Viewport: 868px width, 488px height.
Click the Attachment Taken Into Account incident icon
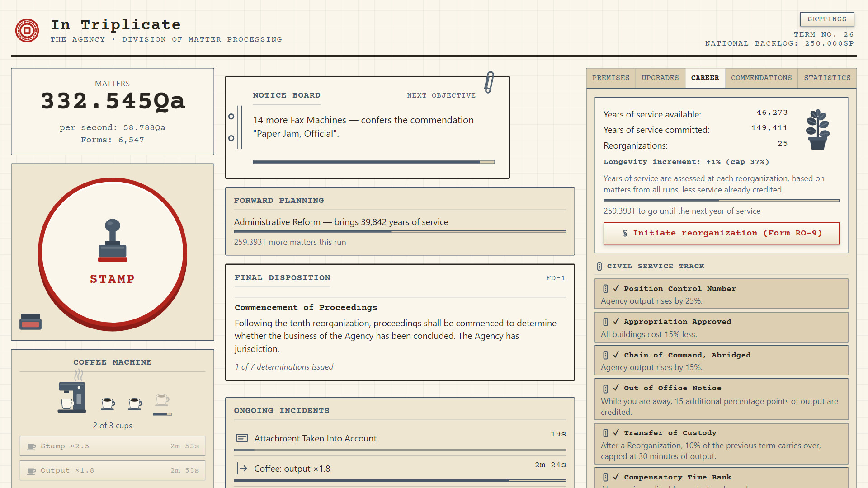pos(242,438)
